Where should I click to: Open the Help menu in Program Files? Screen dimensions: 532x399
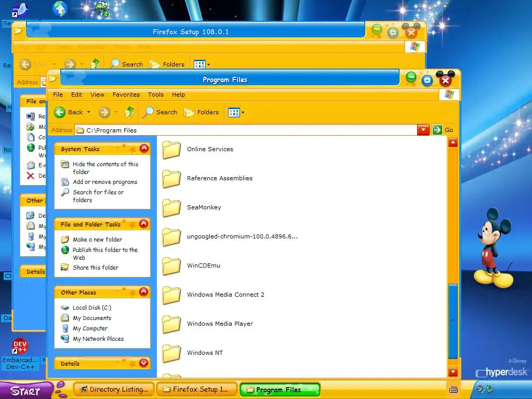click(179, 95)
